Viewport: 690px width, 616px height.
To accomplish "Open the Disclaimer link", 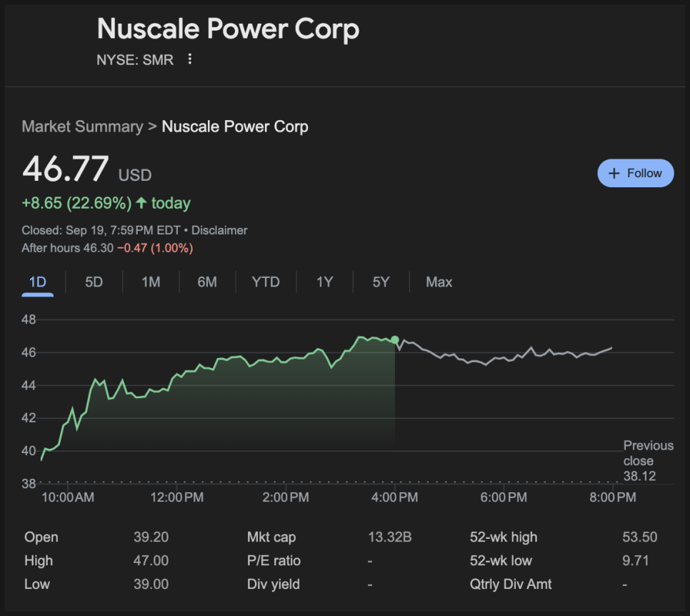I will click(x=219, y=230).
